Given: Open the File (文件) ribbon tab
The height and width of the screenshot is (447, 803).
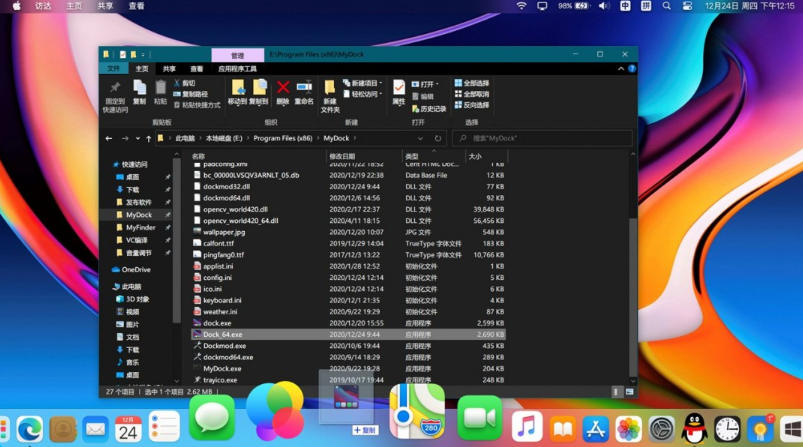Looking at the screenshot, I should pos(113,69).
